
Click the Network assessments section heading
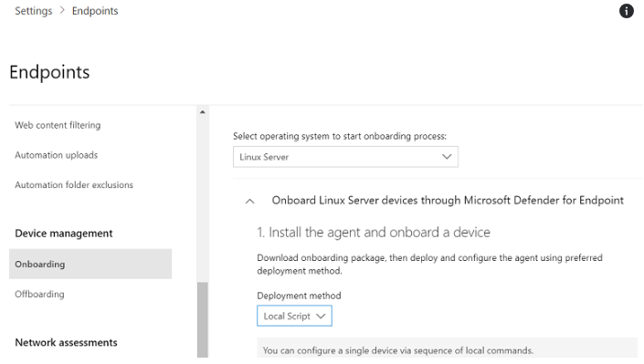(x=66, y=343)
